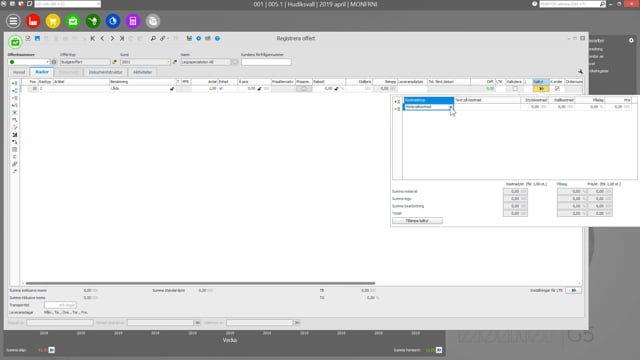Go to first record arrow
This screenshot has width=640, height=360.
[93, 38]
